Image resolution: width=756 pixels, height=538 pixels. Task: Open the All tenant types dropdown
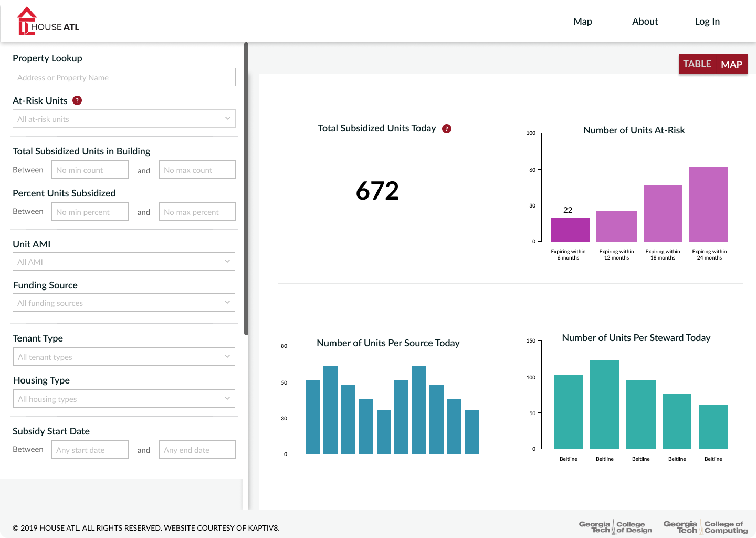pos(124,357)
